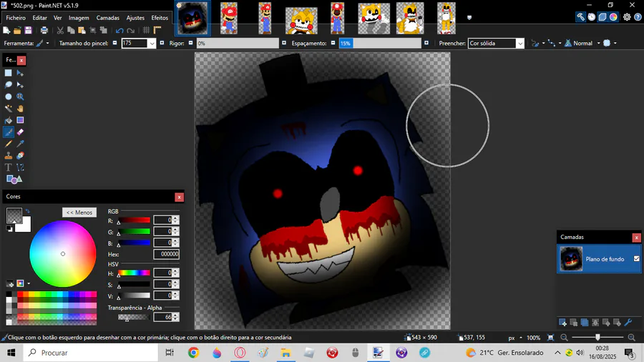The image size is (644, 362).
Task: Select the Clone Stamp tool
Action: 8,155
